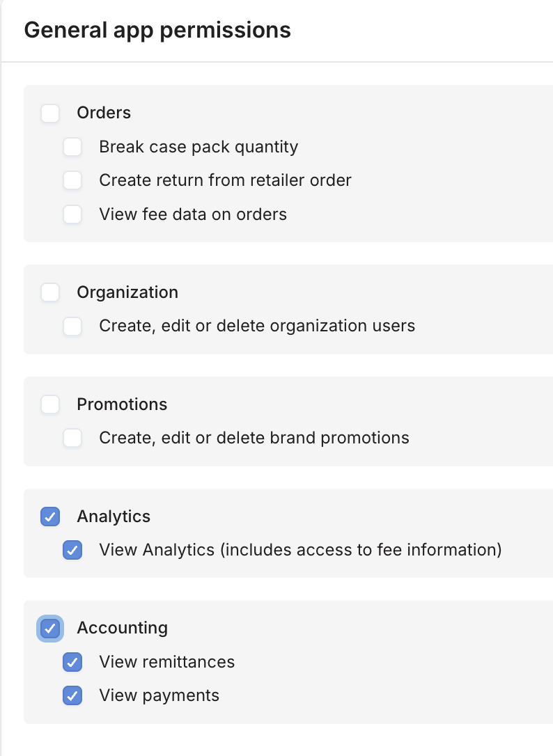Uncheck the focused Accounting group checkbox
The image size is (553, 756).
(50, 629)
